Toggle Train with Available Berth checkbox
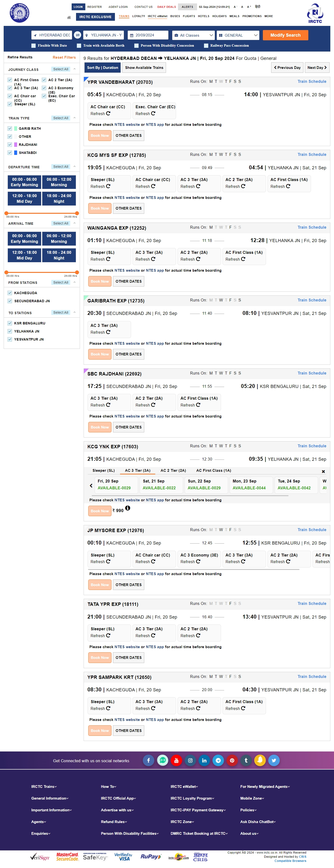 pyautogui.click(x=79, y=45)
